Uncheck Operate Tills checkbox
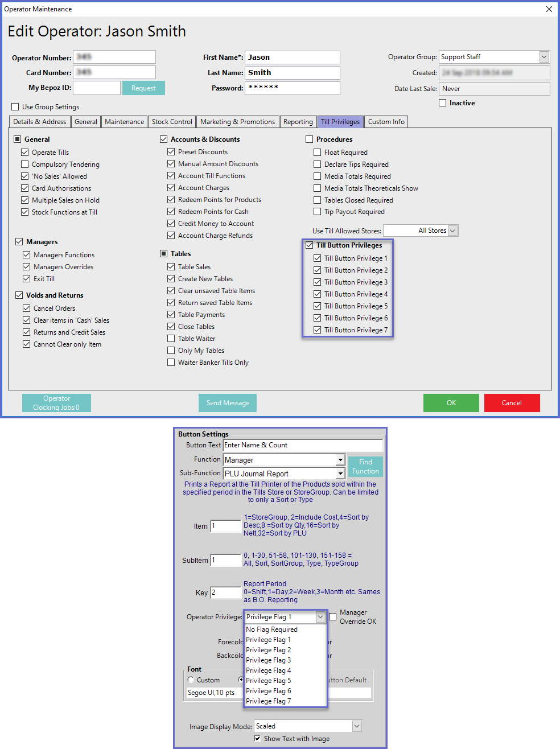 pos(25,153)
